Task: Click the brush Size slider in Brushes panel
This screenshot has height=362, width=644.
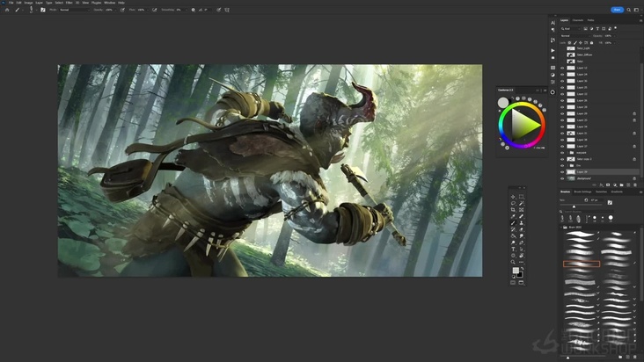Action: 582,206
